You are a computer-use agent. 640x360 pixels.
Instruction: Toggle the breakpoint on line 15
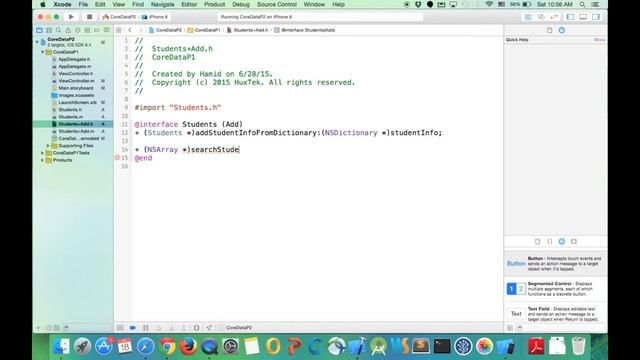117,158
